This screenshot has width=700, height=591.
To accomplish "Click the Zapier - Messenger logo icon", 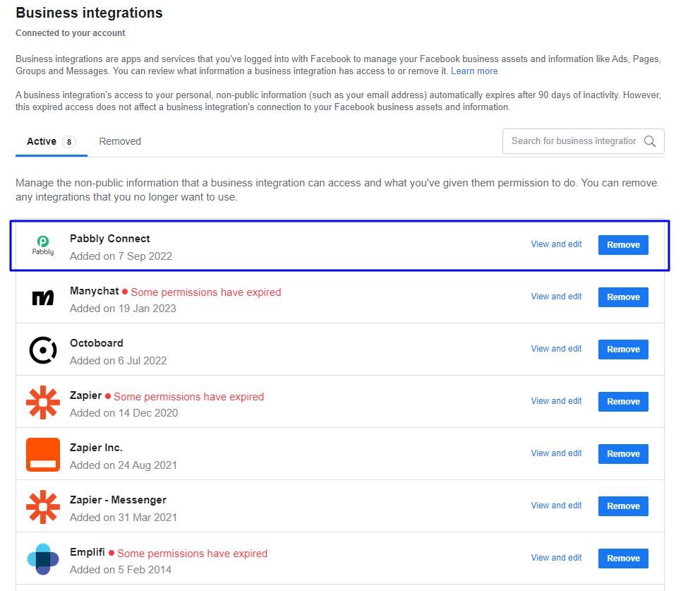I will [x=43, y=506].
